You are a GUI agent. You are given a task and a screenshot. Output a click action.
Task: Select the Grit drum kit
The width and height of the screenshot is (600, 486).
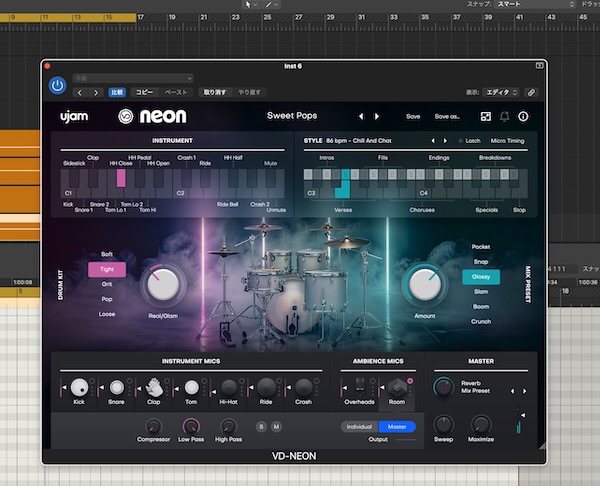coord(107,284)
